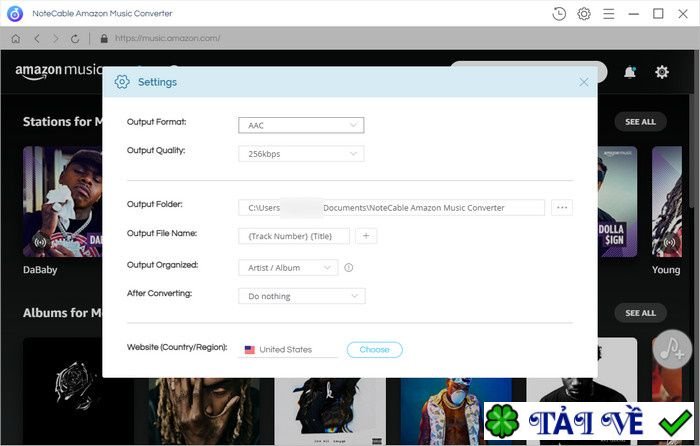The height and width of the screenshot is (446, 700).
Task: Go to the home page icon
Action: tap(15, 38)
